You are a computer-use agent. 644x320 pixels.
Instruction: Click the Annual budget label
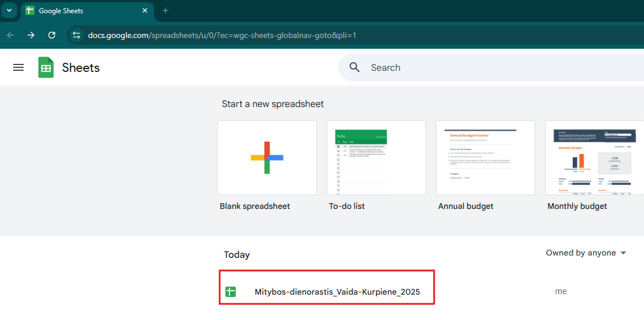point(466,206)
